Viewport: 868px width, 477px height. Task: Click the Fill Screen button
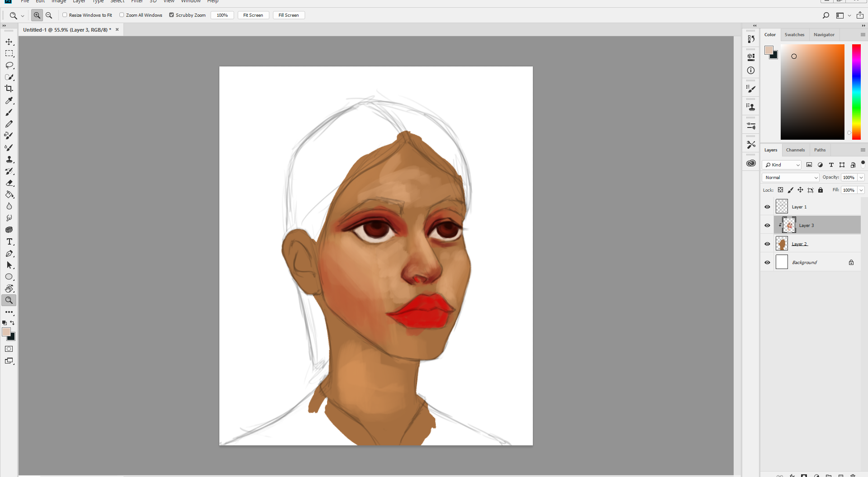(x=289, y=15)
